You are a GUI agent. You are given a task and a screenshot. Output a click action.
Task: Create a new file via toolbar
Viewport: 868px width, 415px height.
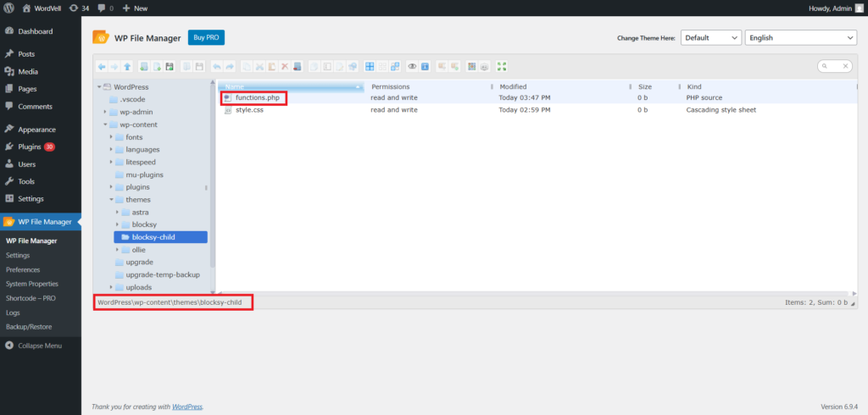pyautogui.click(x=157, y=66)
